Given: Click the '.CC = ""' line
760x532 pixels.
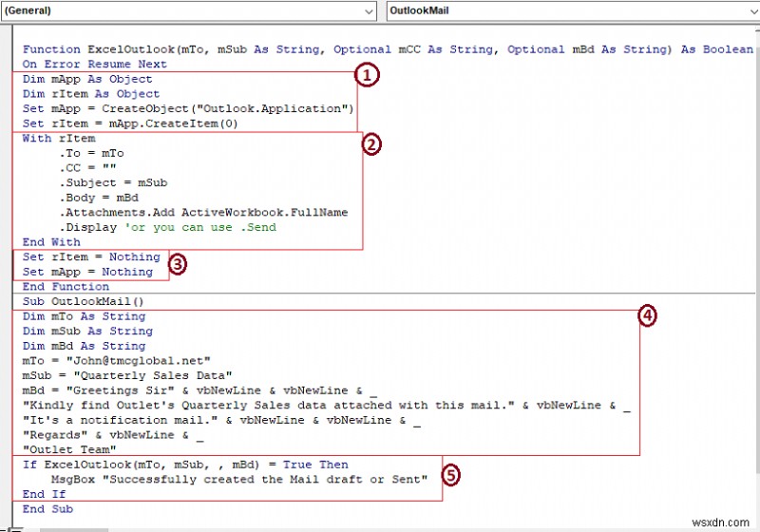Looking at the screenshot, I should pos(87,168).
